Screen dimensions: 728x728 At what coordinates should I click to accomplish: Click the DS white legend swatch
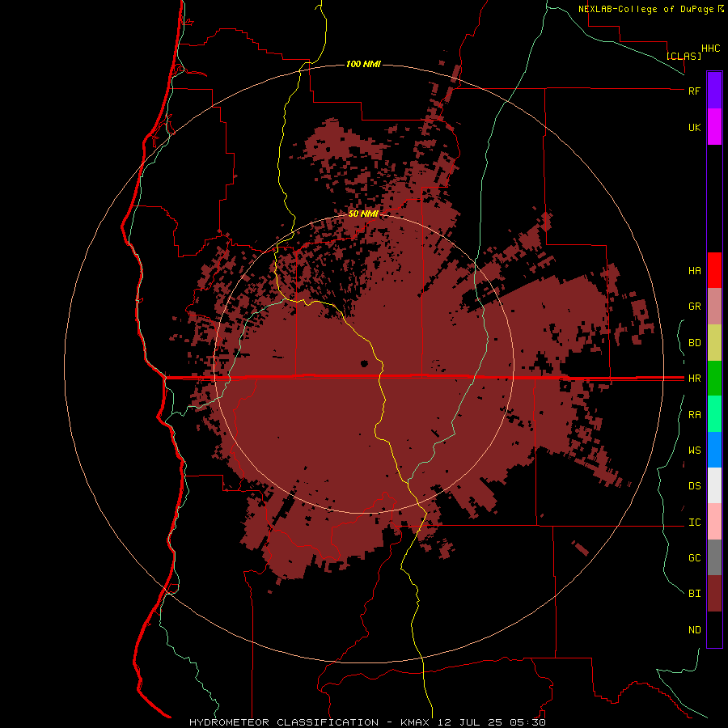[x=714, y=485]
